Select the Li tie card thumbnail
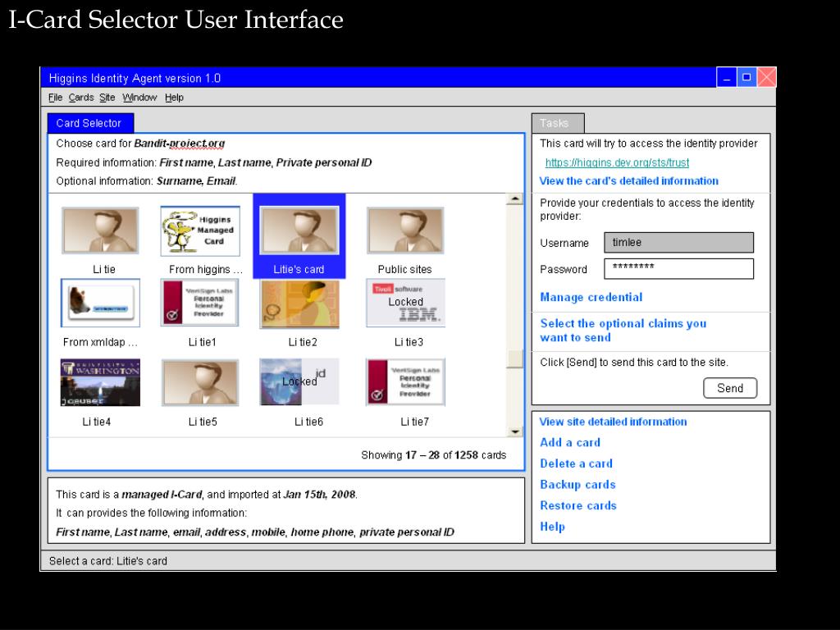This screenshot has height=630, width=840. [100, 231]
